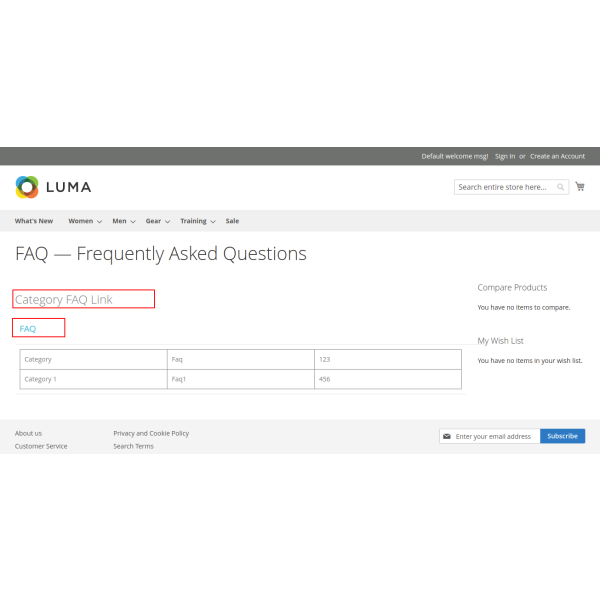Go to the Sale menu item

coord(232,221)
